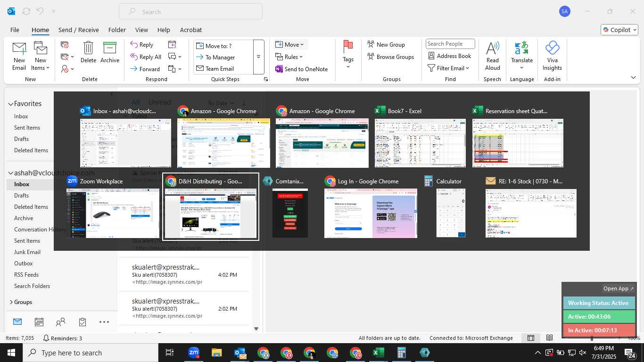The height and width of the screenshot is (362, 644).
Task: Open the Outbox folder
Action: (x=24, y=263)
